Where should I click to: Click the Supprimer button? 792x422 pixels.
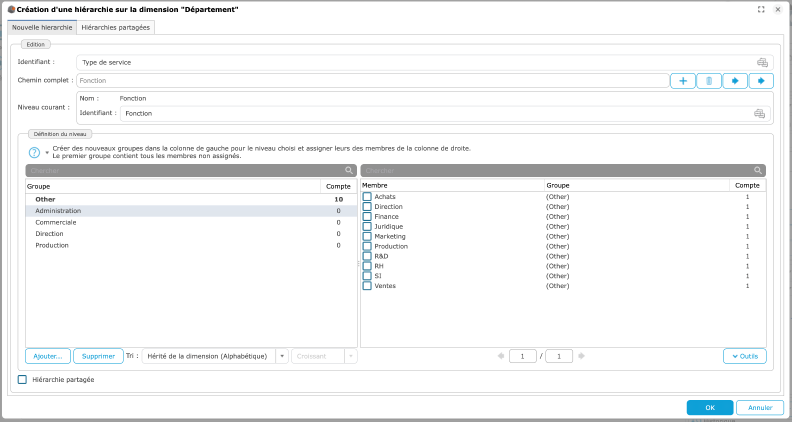pyautogui.click(x=98, y=356)
